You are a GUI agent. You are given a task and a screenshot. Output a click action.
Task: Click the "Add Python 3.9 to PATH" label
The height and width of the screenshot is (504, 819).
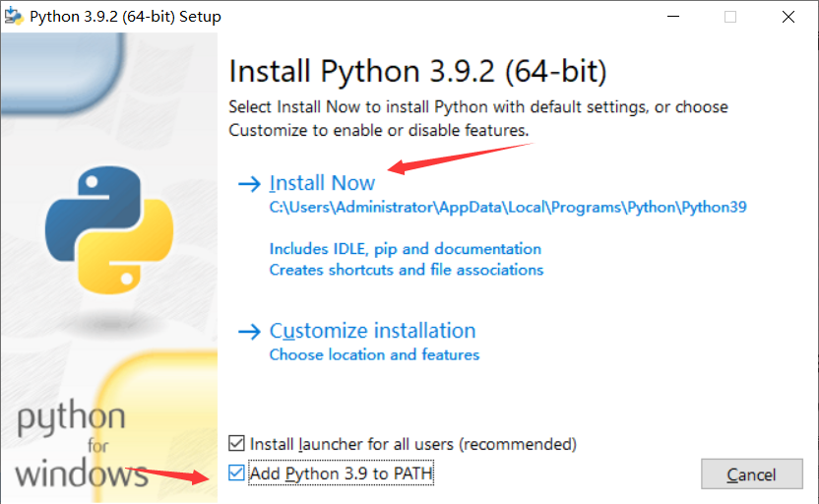(x=341, y=473)
